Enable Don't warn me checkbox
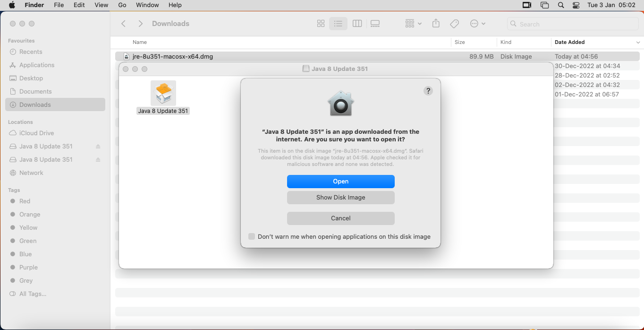 (252, 236)
